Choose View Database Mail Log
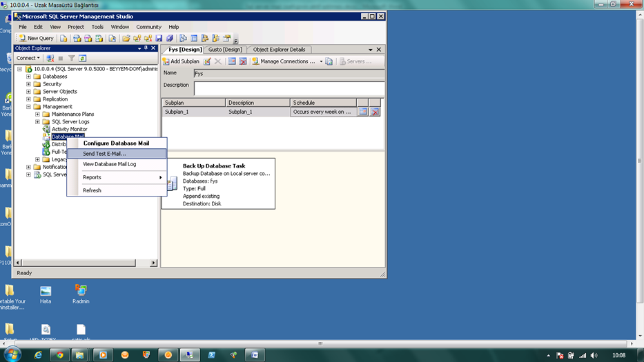 pos(117,164)
